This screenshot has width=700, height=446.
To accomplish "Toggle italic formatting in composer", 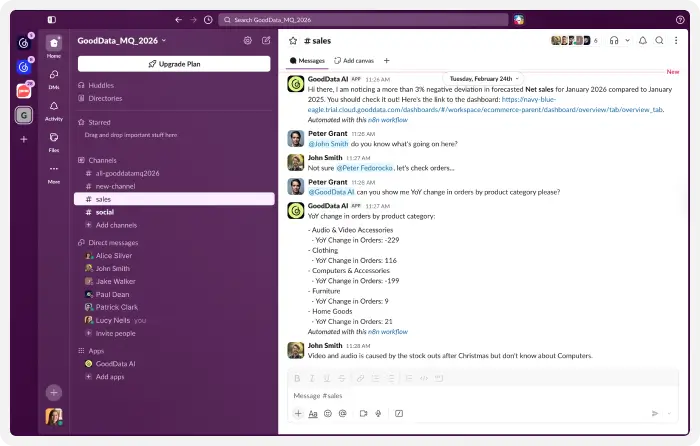I will [x=312, y=379].
